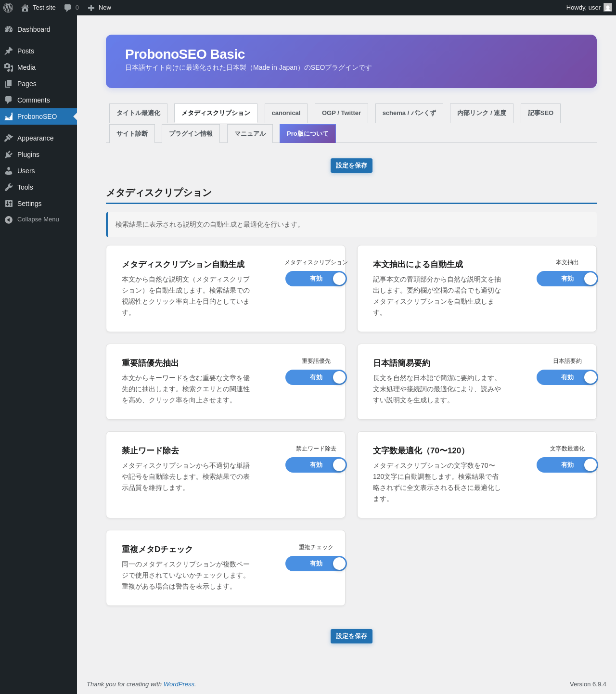Click the Media library icon
Image resolution: width=616 pixels, height=694 pixels.
pos(9,67)
